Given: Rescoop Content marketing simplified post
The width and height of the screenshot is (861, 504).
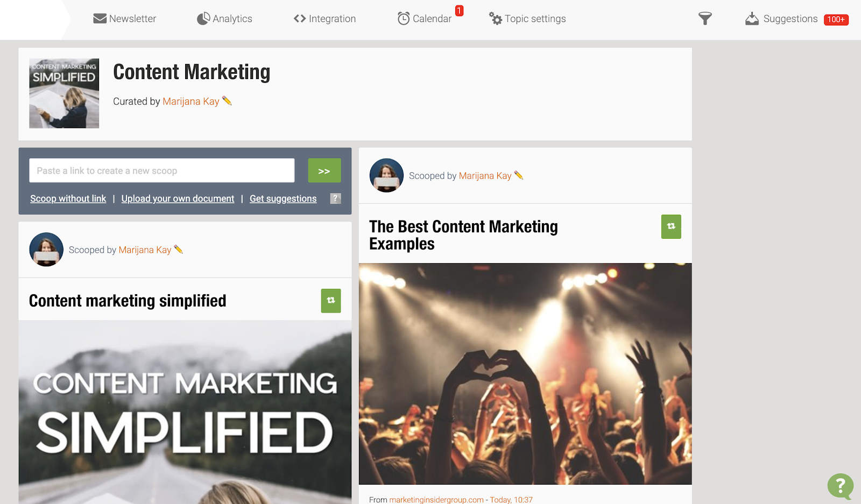Looking at the screenshot, I should [331, 301].
